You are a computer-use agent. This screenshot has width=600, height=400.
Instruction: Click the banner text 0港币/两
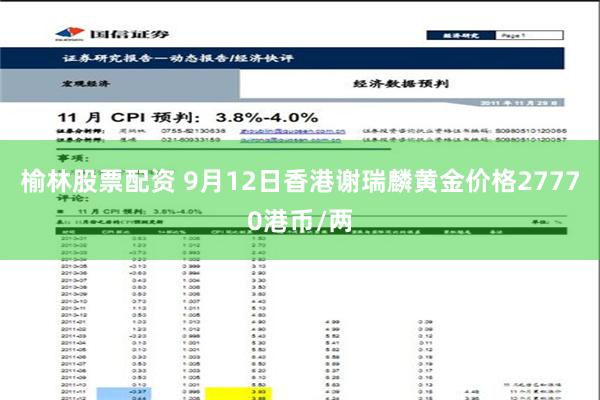(300, 221)
